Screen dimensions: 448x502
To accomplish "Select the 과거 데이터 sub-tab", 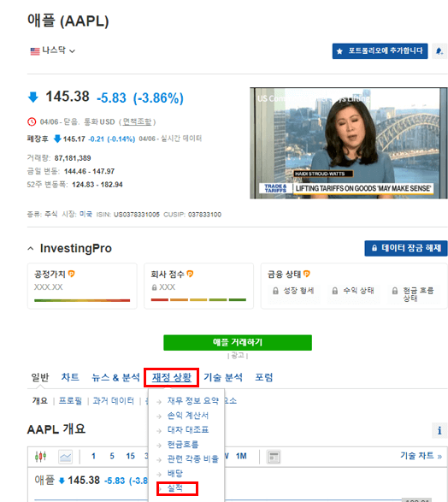I will [113, 400].
